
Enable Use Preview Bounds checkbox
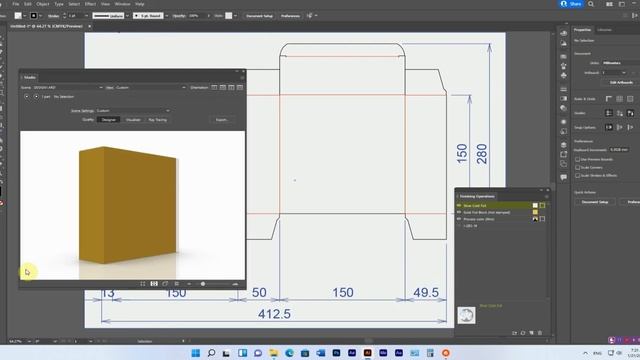(x=578, y=159)
